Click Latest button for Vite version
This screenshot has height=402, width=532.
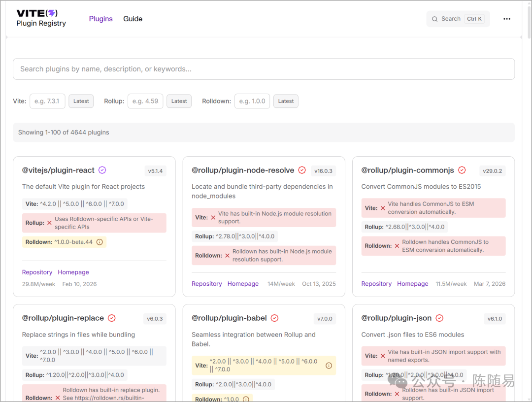(81, 101)
